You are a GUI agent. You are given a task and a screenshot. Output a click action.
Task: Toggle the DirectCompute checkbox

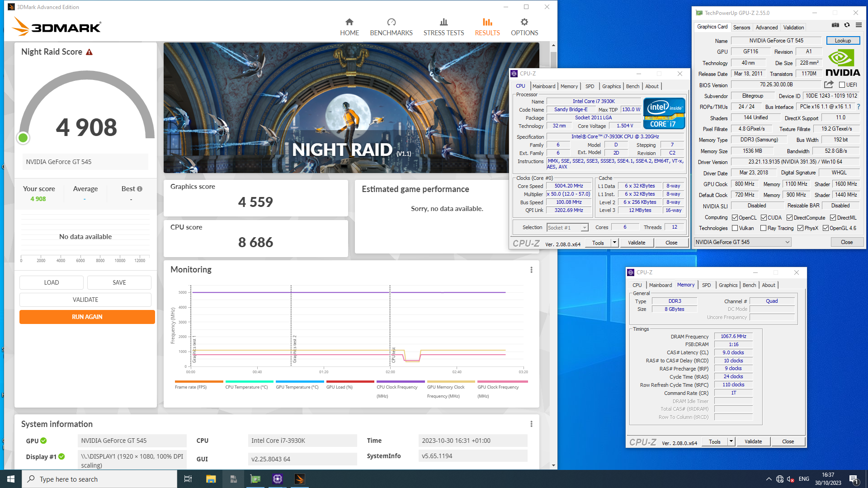click(789, 218)
